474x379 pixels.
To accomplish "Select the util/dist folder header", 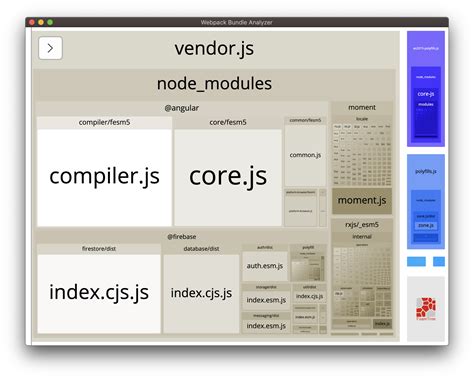I will [x=309, y=287].
